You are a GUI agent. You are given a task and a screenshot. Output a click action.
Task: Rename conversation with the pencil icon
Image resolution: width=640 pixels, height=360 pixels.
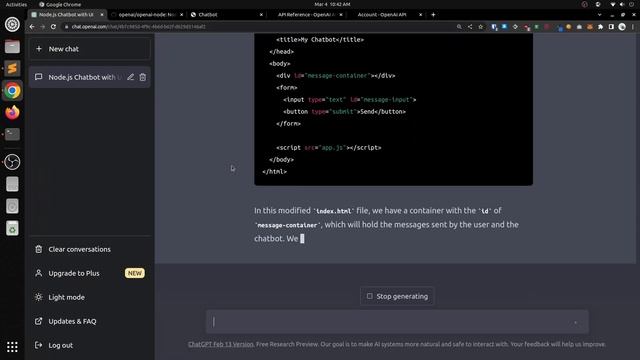coord(130,77)
